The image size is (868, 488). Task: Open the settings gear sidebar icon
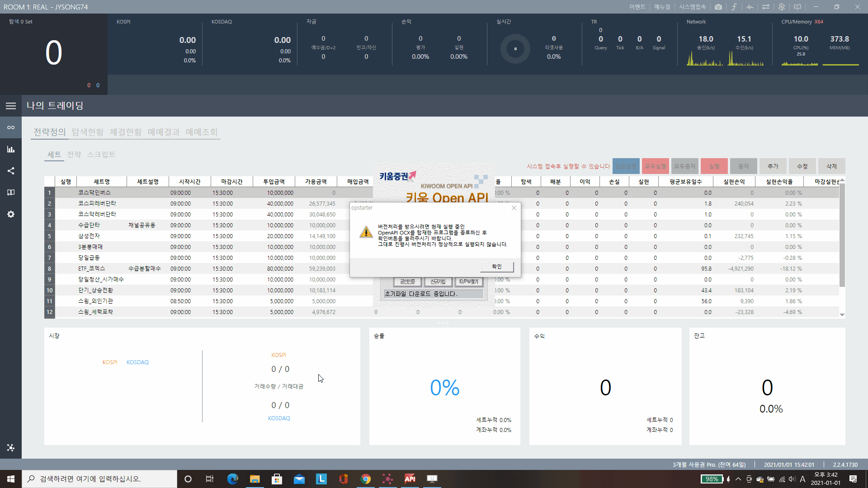(x=11, y=214)
